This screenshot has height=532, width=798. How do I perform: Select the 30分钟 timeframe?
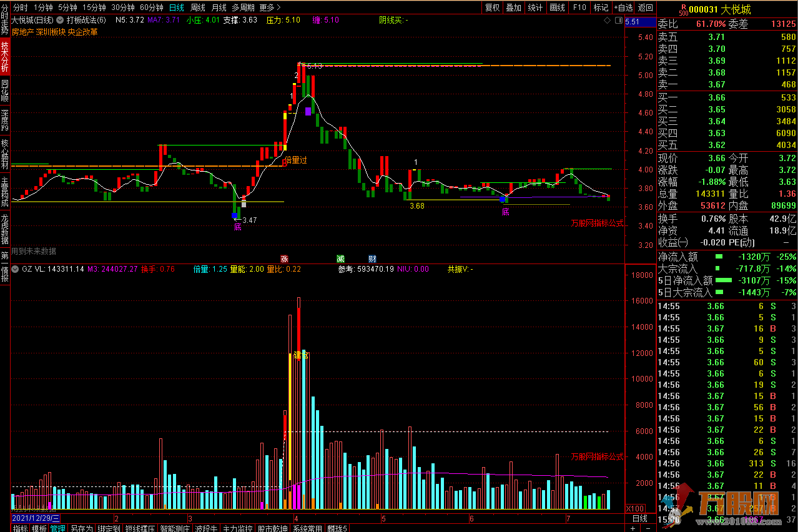[123, 7]
